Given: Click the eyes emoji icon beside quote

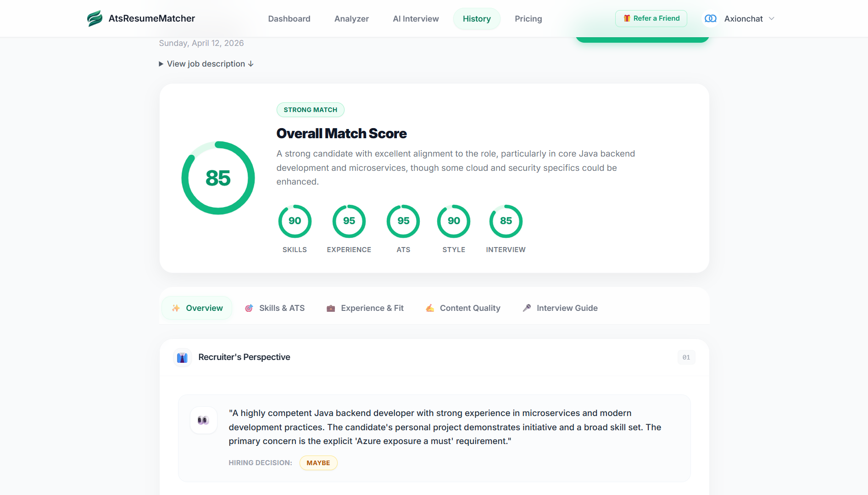Looking at the screenshot, I should (203, 420).
